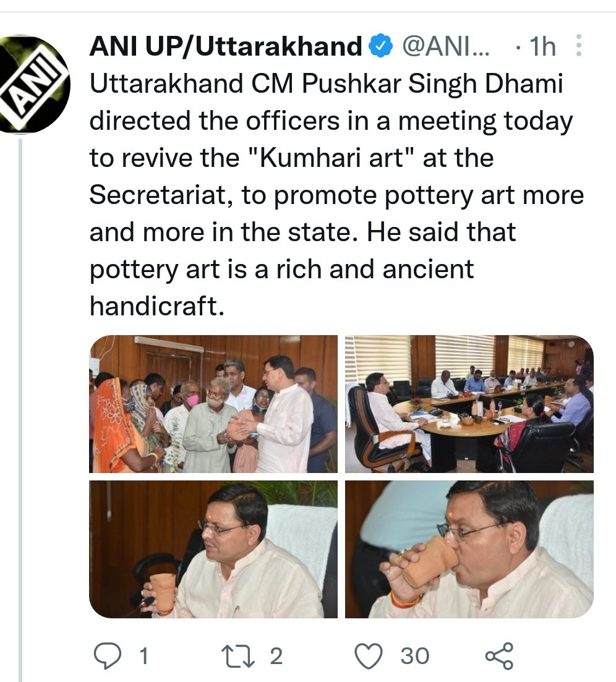The width and height of the screenshot is (616, 682).
Task: Click the reply count 1
Action: pyautogui.click(x=144, y=655)
